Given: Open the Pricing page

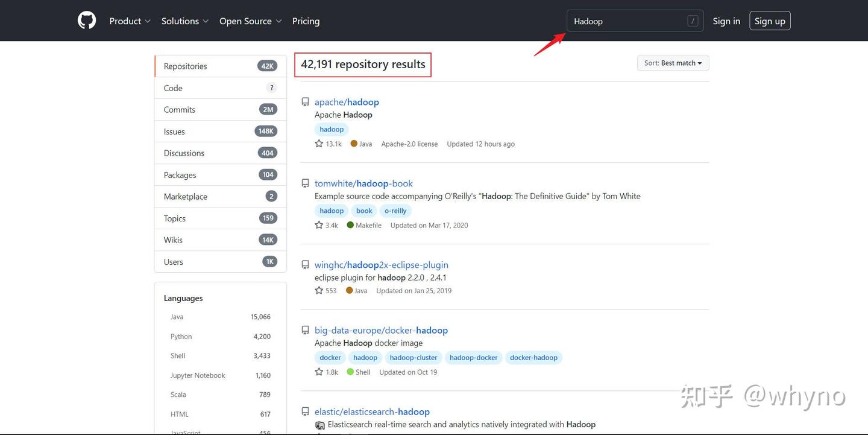Looking at the screenshot, I should click(306, 21).
